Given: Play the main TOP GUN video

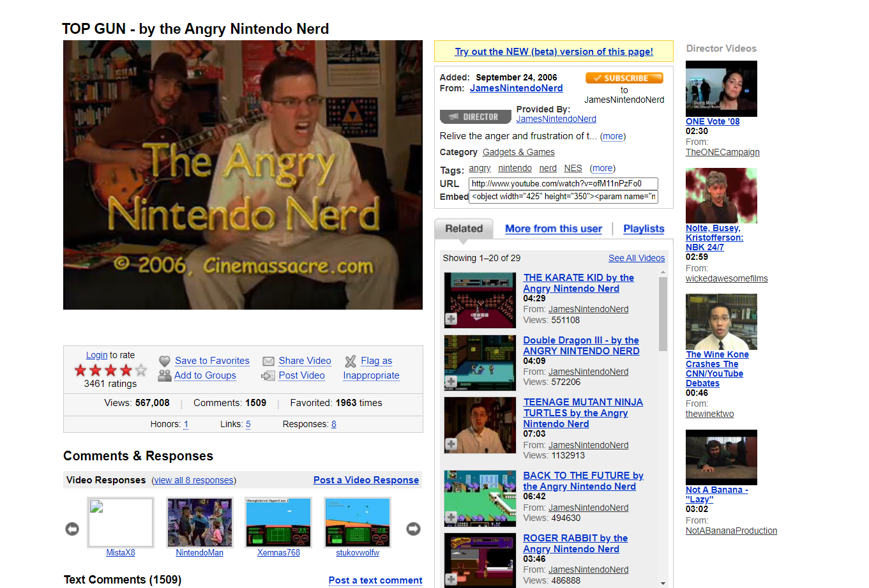Looking at the screenshot, I should (243, 175).
